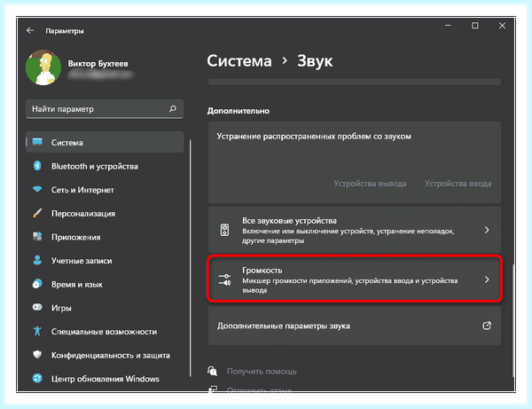Open Учетные записи settings
Image resolution: width=532 pixels, height=409 pixels.
pyautogui.click(x=105, y=261)
